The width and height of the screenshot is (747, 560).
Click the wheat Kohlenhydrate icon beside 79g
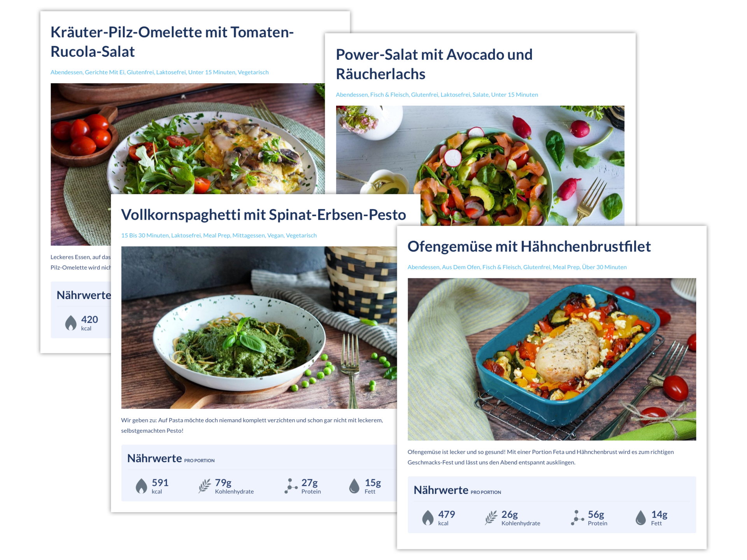pyautogui.click(x=205, y=486)
